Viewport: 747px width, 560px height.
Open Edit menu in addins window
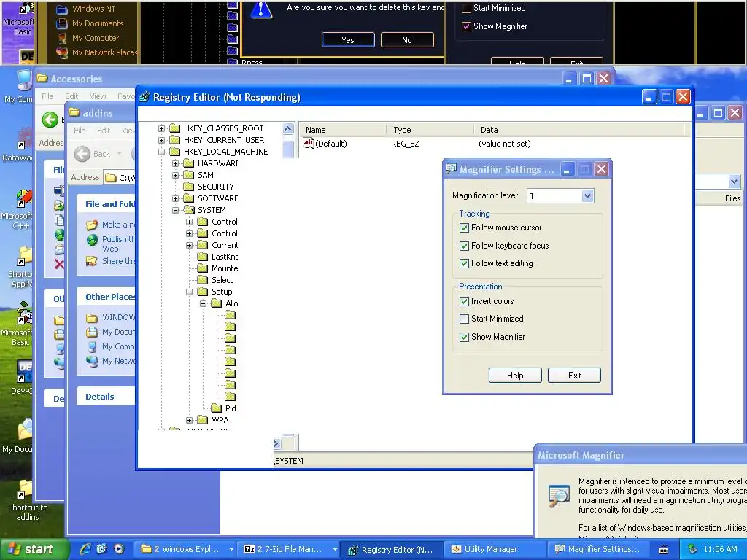pyautogui.click(x=104, y=131)
